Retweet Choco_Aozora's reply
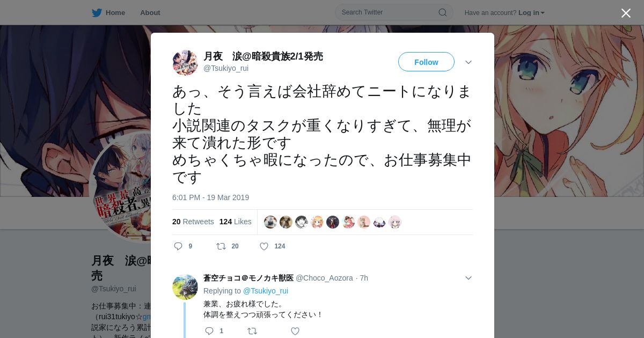 [252, 331]
